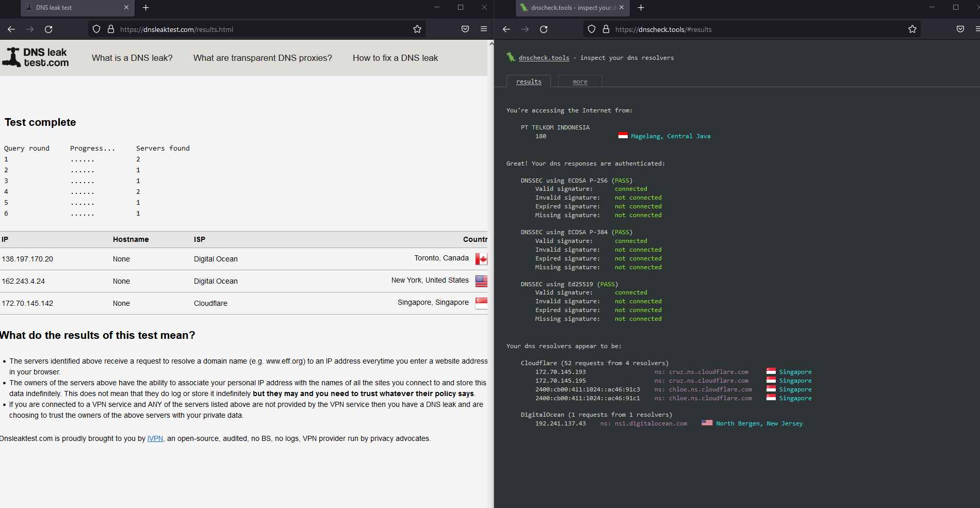Select IP address 172.70.145.142

pyautogui.click(x=27, y=303)
